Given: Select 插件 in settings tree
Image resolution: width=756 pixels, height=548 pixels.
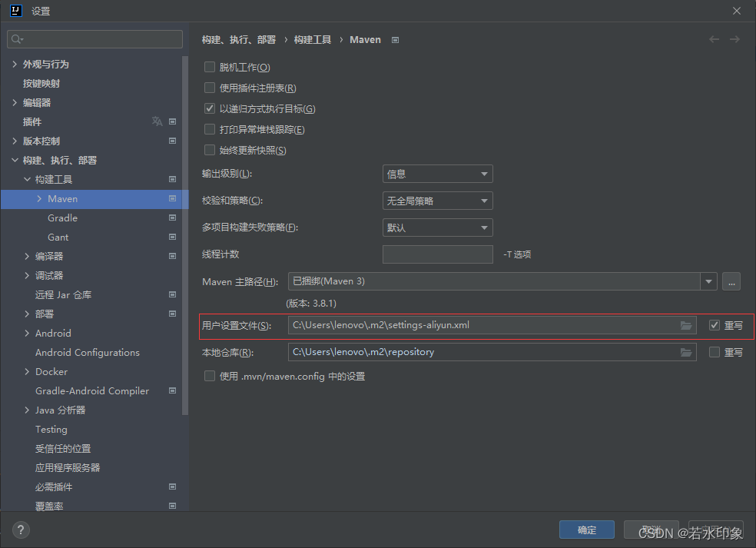Looking at the screenshot, I should pyautogui.click(x=31, y=121).
